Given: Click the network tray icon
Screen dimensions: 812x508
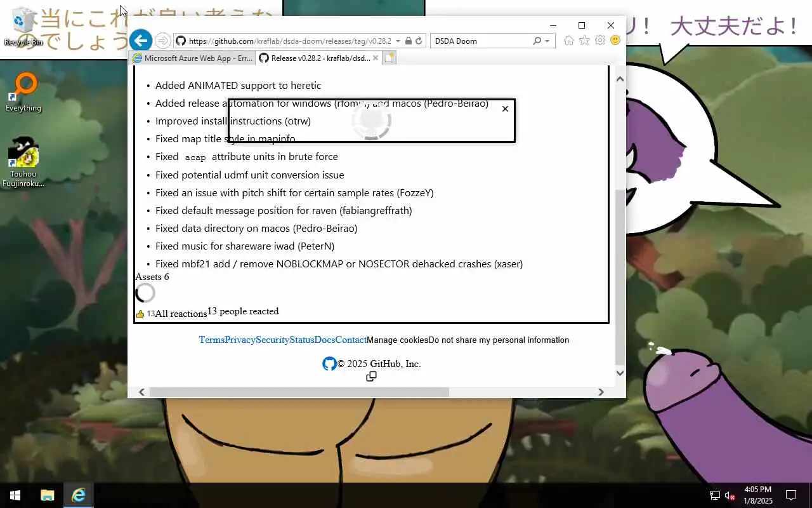Looking at the screenshot, I should pos(714,495).
